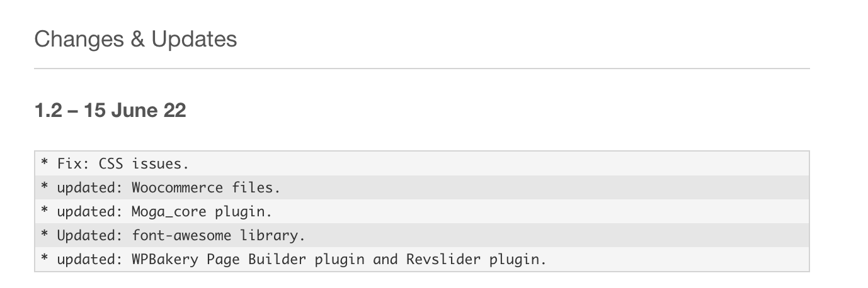Click the "Changes & Updates" section heading

point(135,39)
